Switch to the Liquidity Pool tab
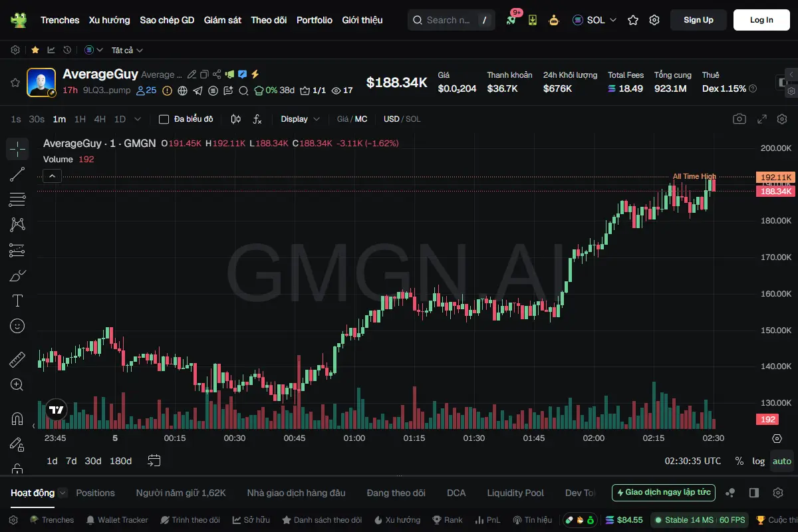The width and height of the screenshot is (798, 532). [x=515, y=493]
